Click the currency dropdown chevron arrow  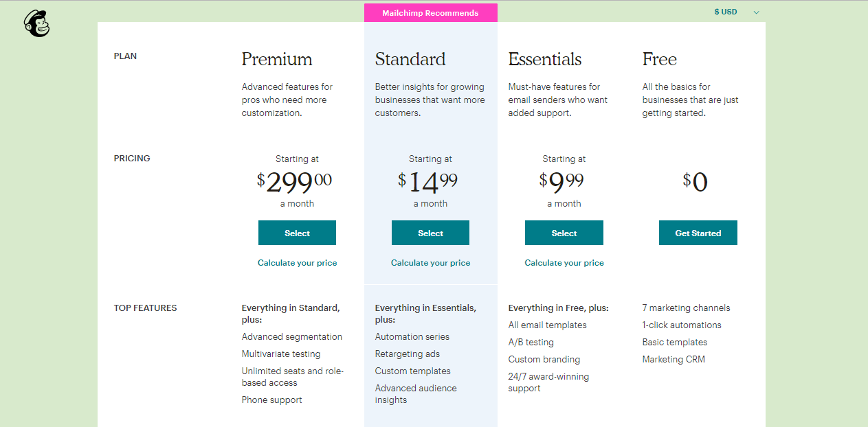[x=756, y=12]
